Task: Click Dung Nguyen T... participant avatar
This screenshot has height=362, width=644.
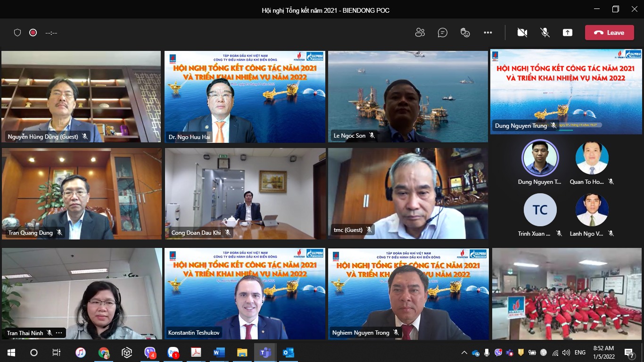Action: tap(540, 158)
